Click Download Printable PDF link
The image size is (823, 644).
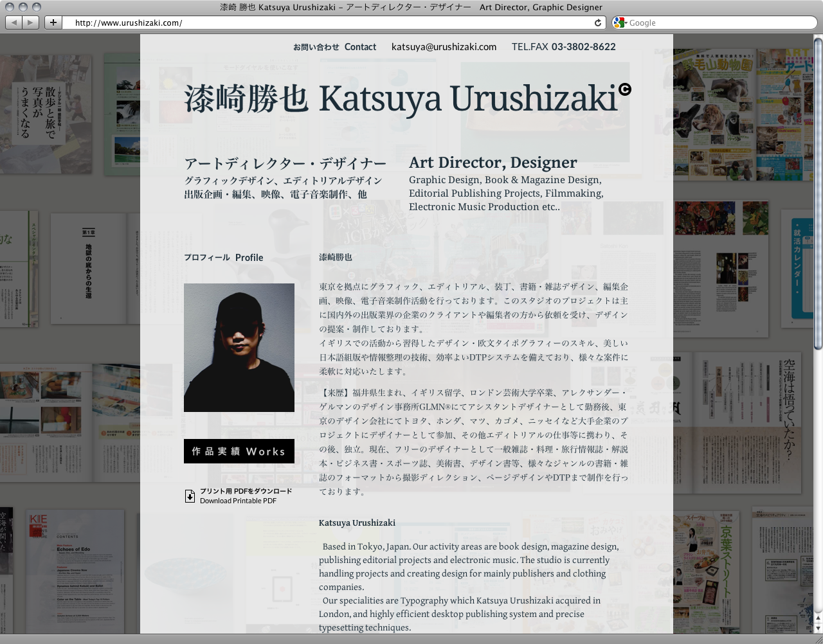(238, 501)
